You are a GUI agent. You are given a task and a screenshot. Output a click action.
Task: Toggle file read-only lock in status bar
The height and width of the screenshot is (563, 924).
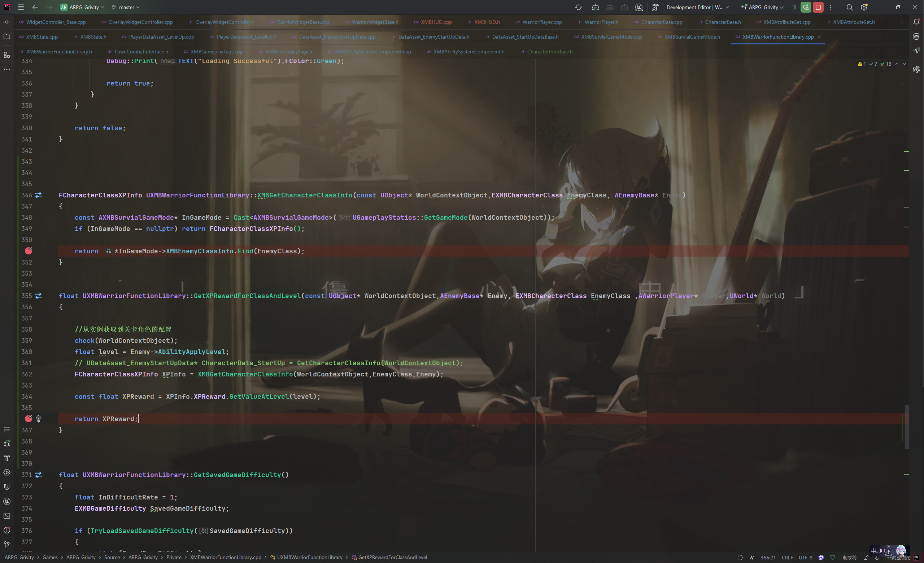pos(866,557)
